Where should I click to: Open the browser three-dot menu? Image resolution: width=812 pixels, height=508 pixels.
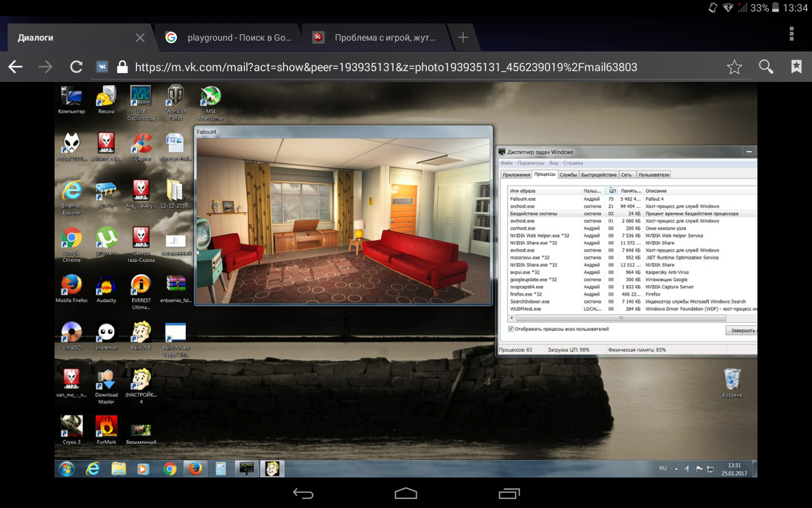click(x=792, y=34)
